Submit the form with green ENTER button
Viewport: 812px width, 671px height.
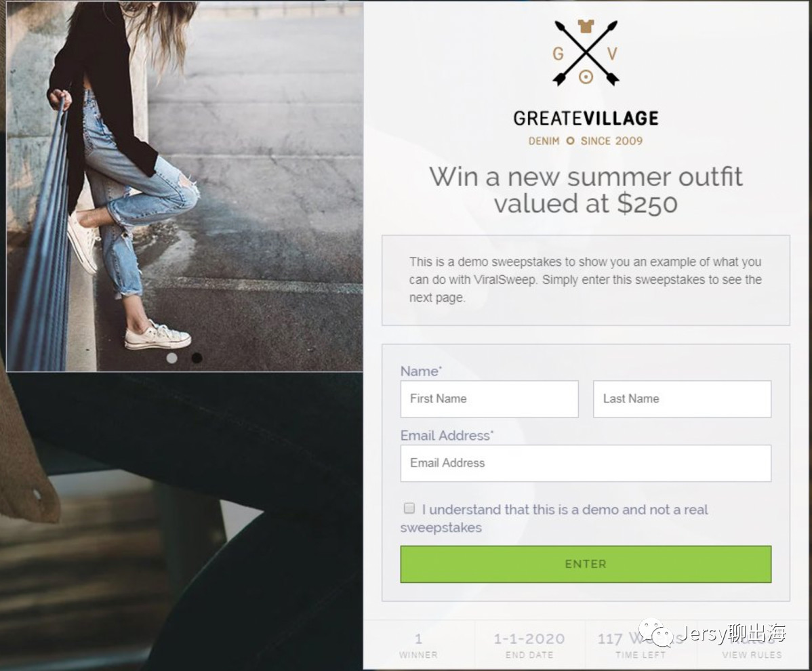(x=586, y=564)
